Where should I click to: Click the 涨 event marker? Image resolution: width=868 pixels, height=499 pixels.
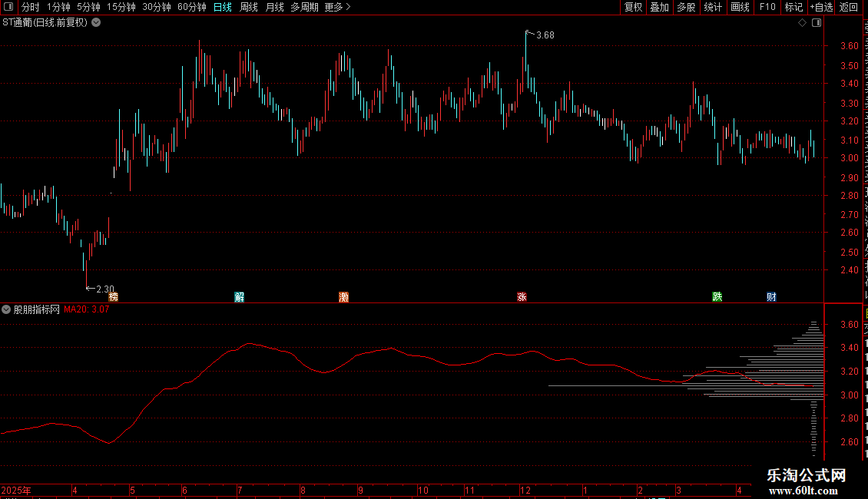(522, 297)
